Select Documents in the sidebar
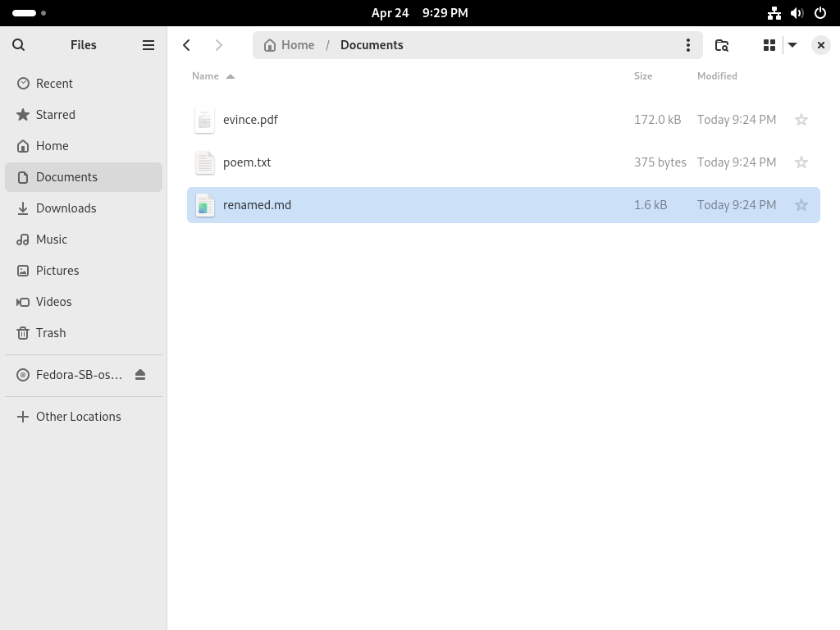This screenshot has width=840, height=630. (x=84, y=177)
